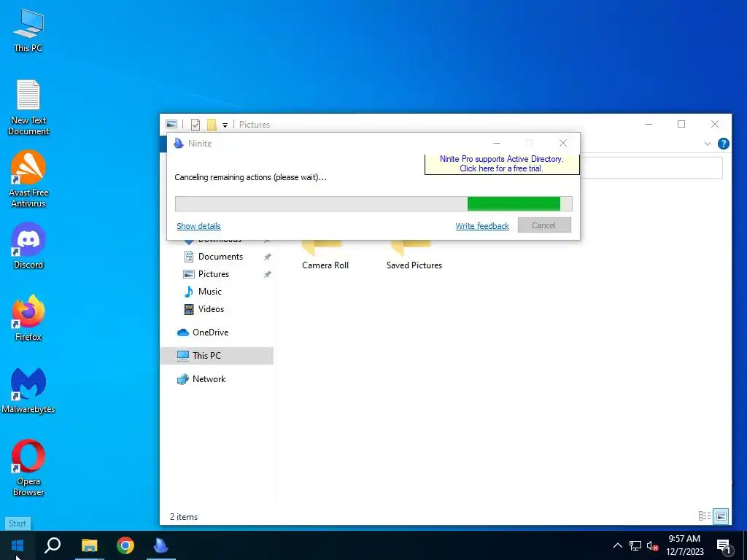The height and width of the screenshot is (560, 747).
Task: Minimize the Pictures Explorer window
Action: pos(649,124)
